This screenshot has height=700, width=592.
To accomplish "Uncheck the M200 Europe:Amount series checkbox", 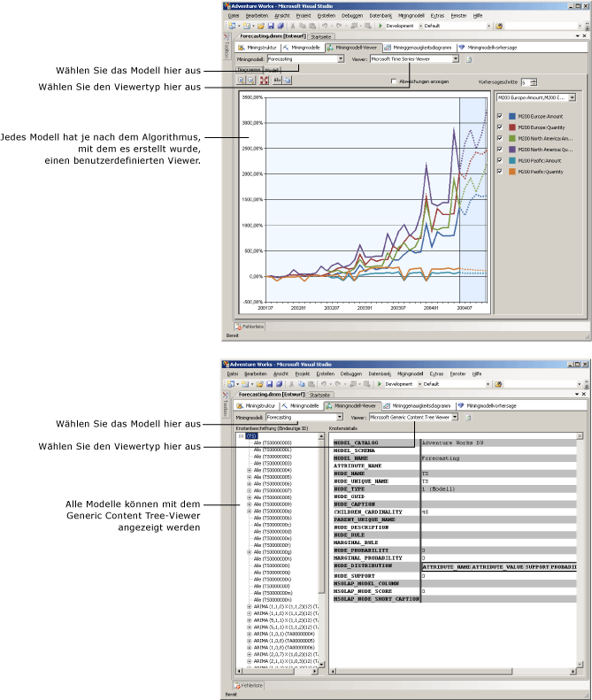I will tap(500, 116).
